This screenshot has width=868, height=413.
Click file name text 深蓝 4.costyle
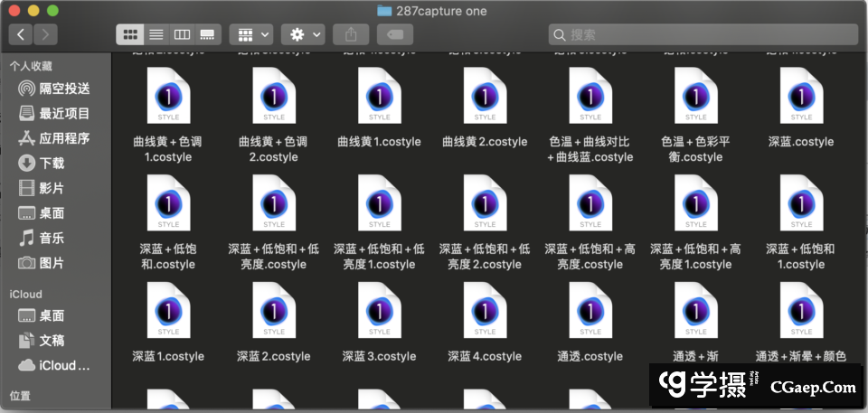click(485, 357)
